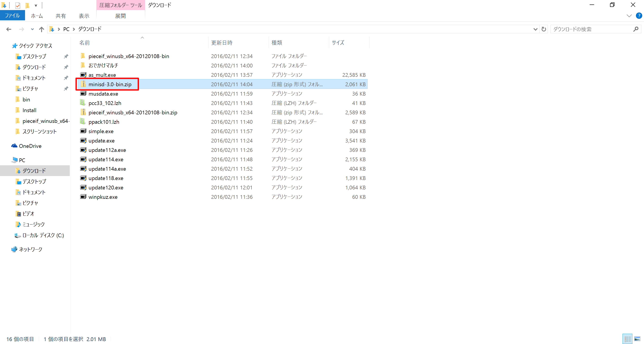
Task: Open OneDrive in the navigation pane
Action: pos(30,146)
